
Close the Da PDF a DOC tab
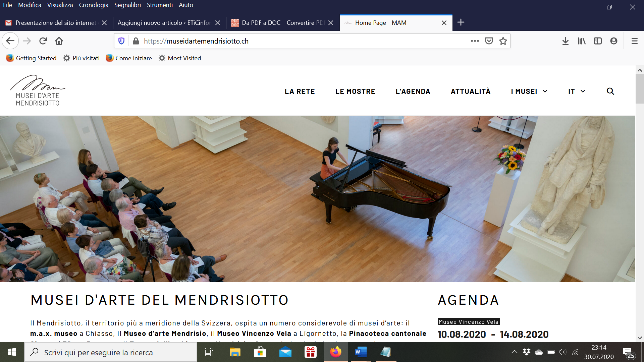(x=331, y=23)
